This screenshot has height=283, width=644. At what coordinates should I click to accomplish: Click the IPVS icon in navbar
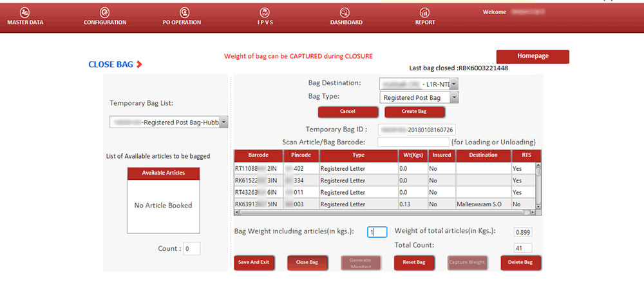pyautogui.click(x=264, y=12)
